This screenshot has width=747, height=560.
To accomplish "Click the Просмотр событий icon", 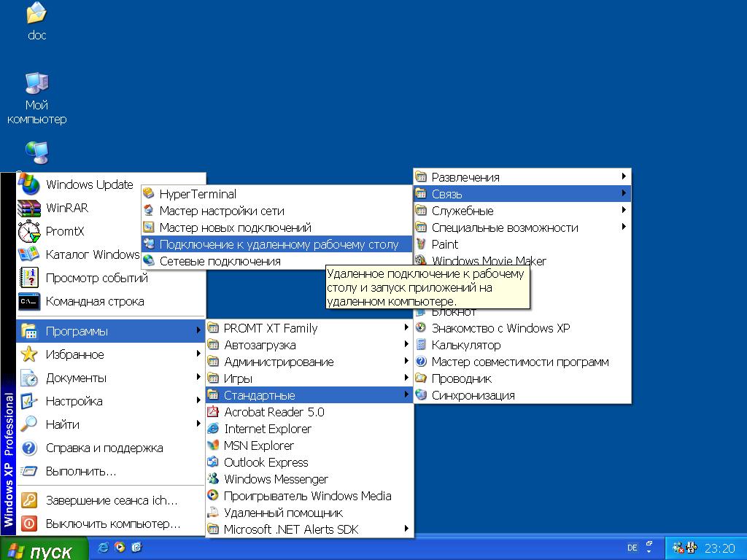I will point(29,278).
